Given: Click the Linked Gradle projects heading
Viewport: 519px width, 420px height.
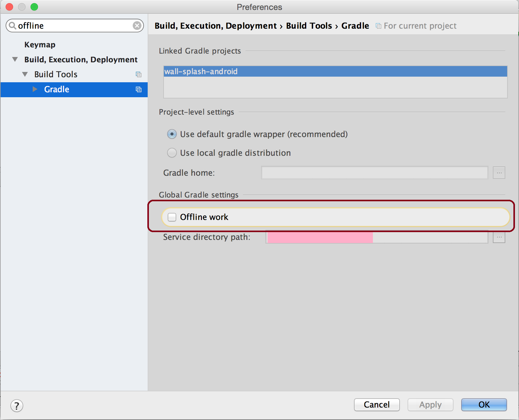Looking at the screenshot, I should 200,51.
